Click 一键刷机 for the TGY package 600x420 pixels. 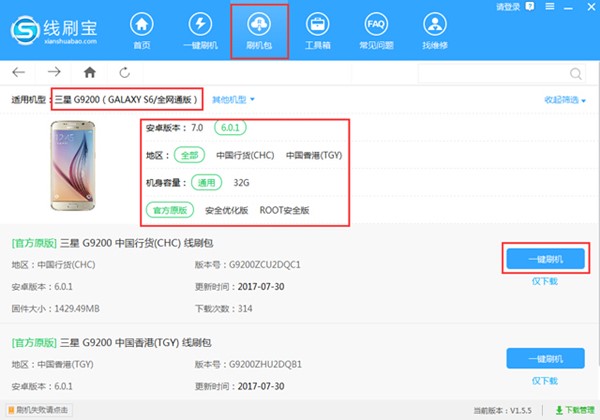[545, 358]
